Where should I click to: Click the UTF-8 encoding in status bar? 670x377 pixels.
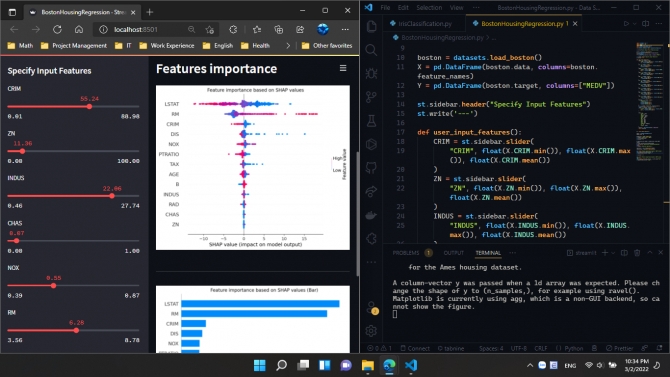tap(519, 348)
